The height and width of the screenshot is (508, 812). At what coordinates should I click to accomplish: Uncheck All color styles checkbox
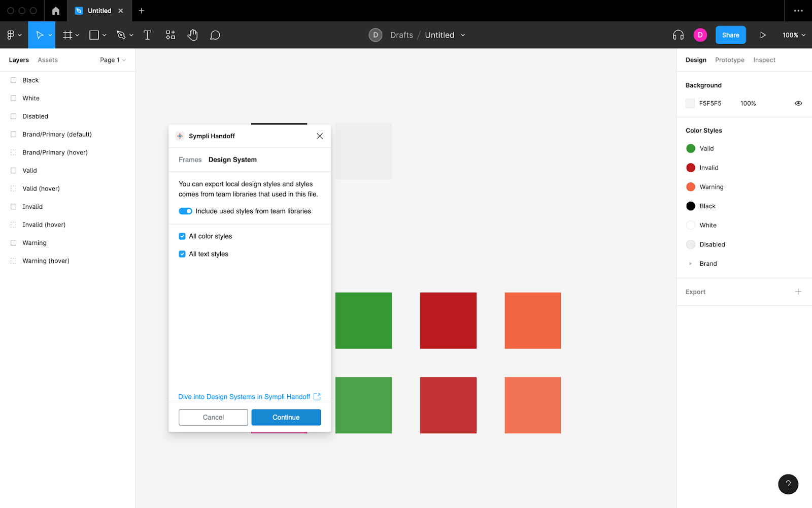coord(182,236)
